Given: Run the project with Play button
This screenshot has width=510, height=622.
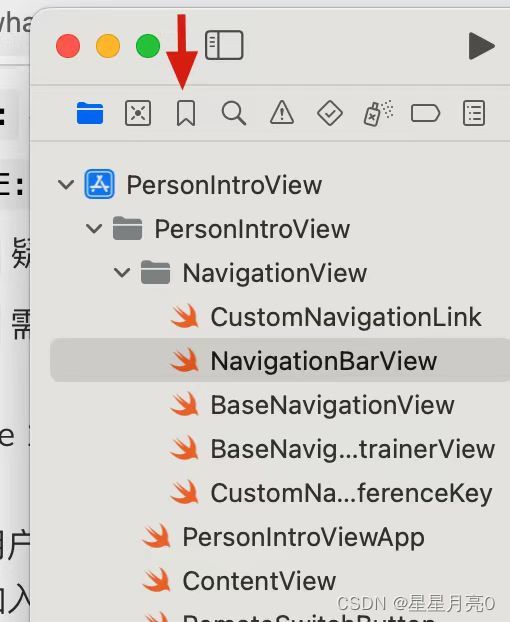Looking at the screenshot, I should pyautogui.click(x=481, y=46).
